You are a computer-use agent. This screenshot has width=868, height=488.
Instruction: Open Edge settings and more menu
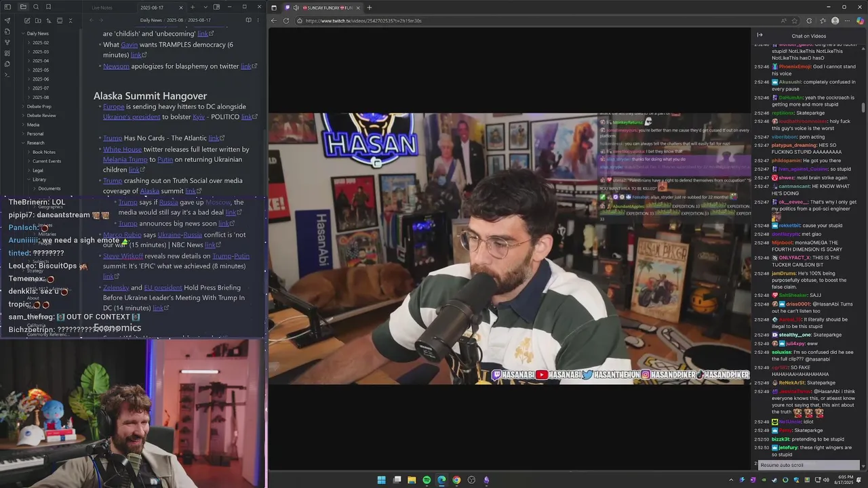[x=847, y=20]
